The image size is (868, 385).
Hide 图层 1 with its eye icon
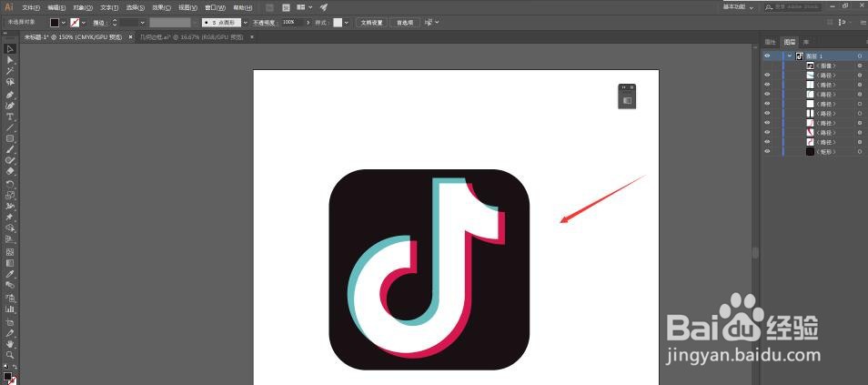(767, 56)
